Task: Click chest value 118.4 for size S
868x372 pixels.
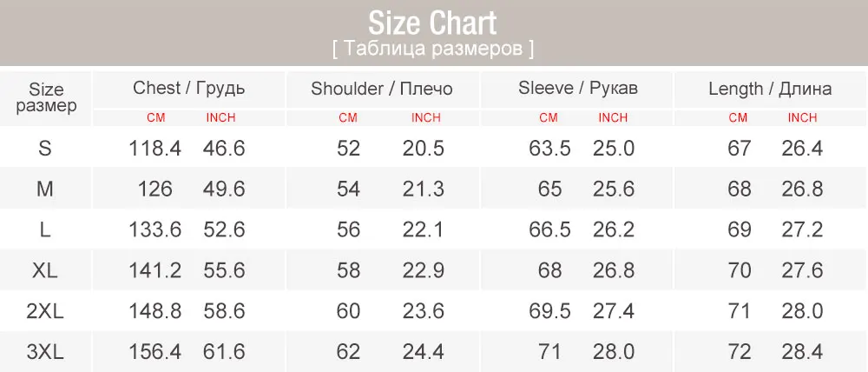Action: point(155,149)
